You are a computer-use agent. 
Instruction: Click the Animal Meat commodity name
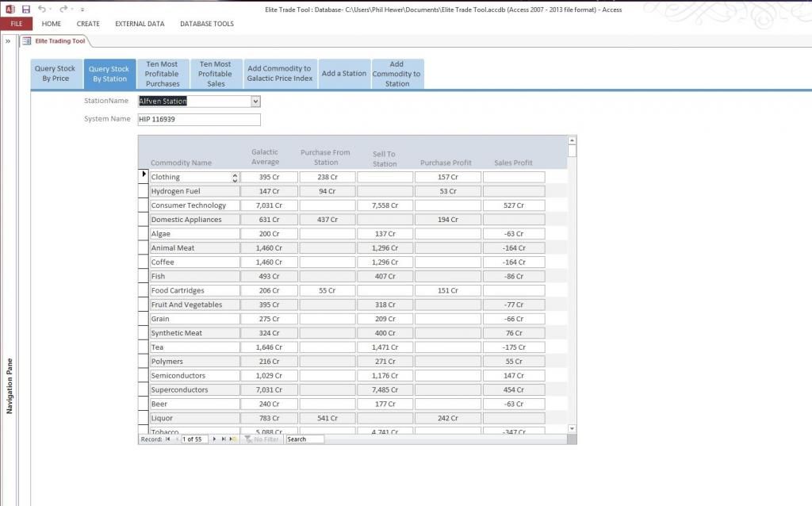(x=195, y=248)
